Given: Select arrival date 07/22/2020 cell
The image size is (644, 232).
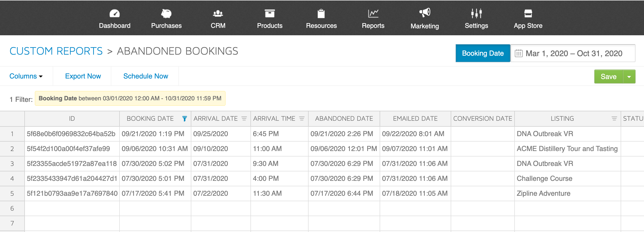Looking at the screenshot, I should [221, 193].
